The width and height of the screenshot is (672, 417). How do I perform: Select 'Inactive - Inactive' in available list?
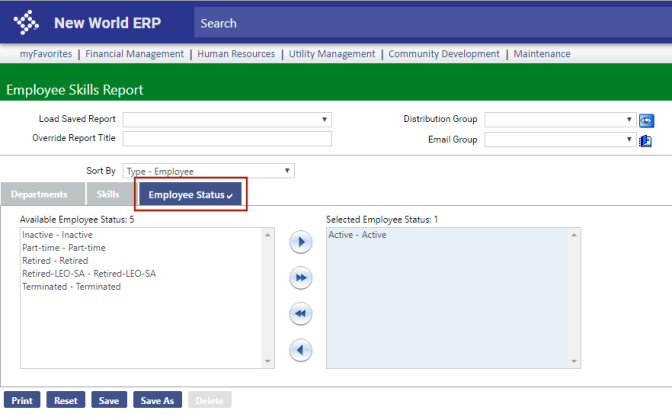pos(57,235)
